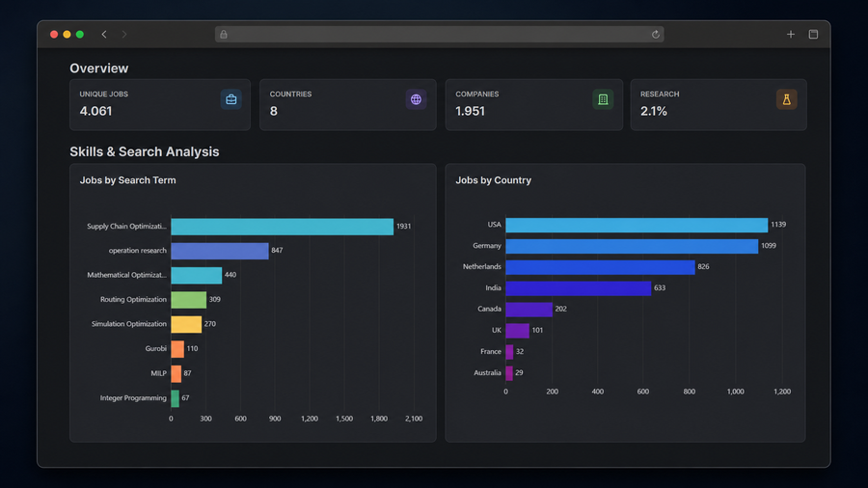Select the India bar
This screenshot has height=488, width=868.
point(578,287)
